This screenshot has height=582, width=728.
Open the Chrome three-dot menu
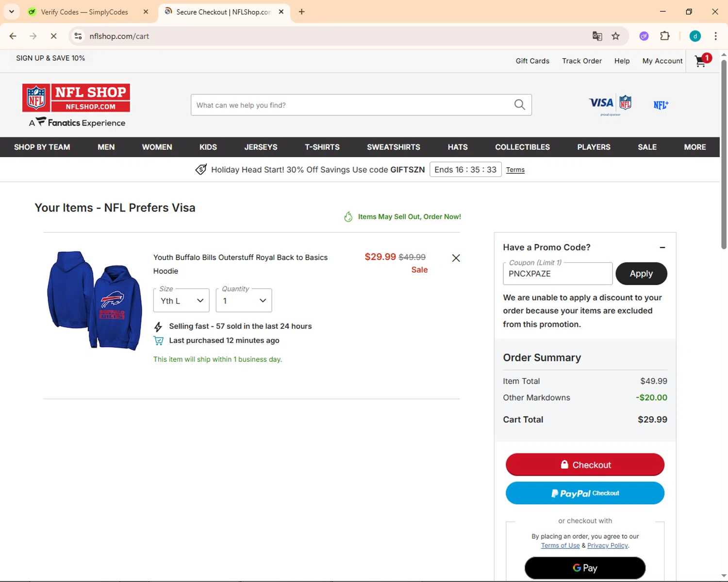click(715, 36)
